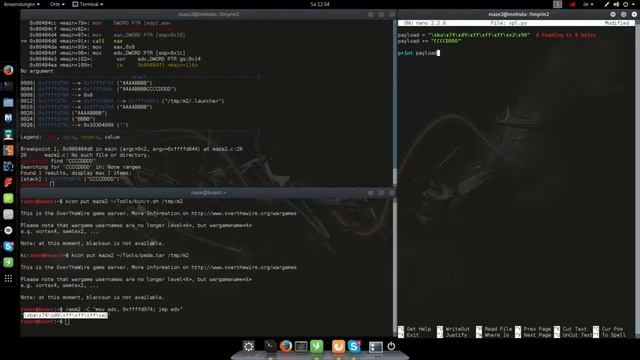
Task: Click the volume icon in the top bar
Action: point(616,4)
